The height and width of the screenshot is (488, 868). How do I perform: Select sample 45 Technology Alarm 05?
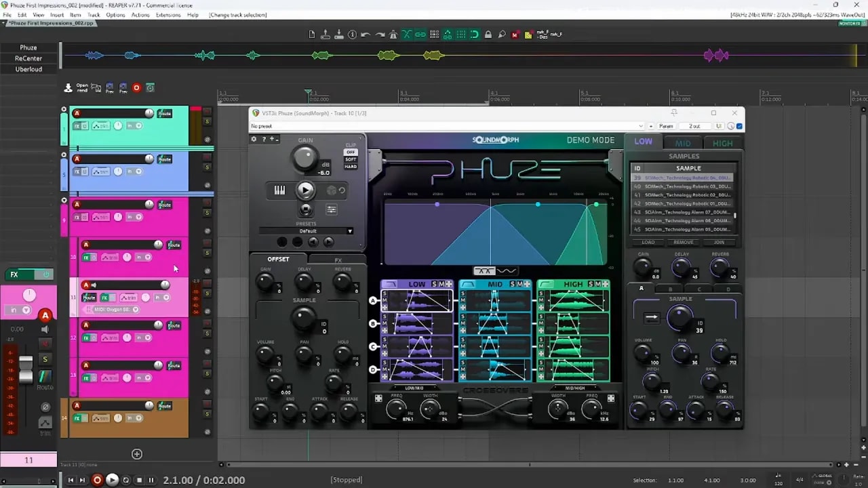(x=682, y=229)
